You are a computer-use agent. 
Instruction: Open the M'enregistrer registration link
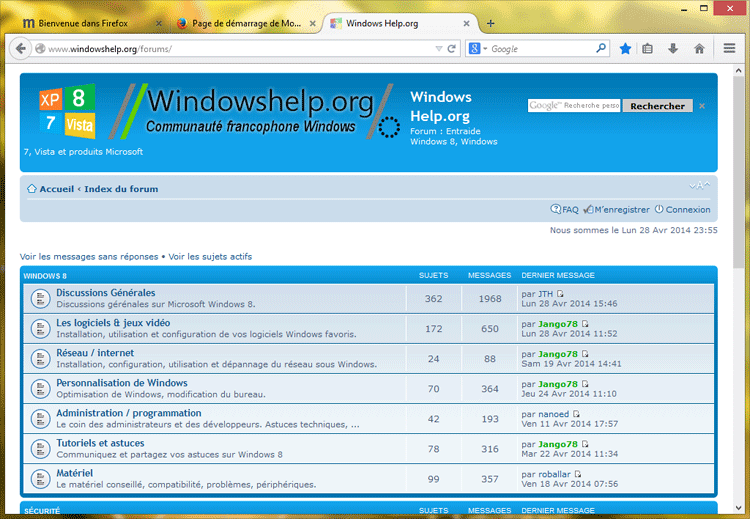[x=621, y=210]
